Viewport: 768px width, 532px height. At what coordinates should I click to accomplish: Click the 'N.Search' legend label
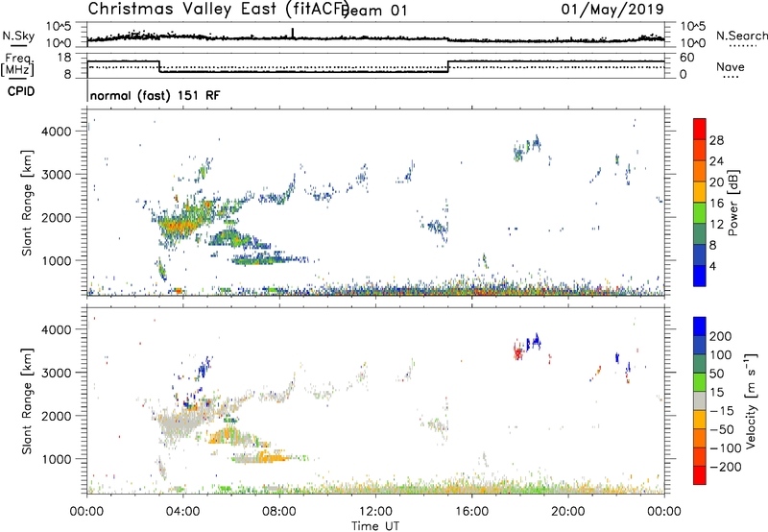point(741,36)
